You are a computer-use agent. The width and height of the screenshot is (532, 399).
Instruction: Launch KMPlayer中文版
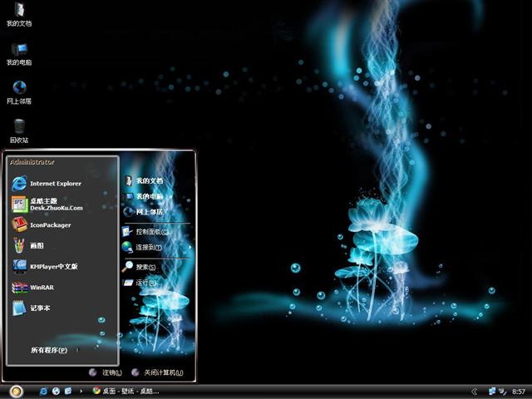pos(53,266)
